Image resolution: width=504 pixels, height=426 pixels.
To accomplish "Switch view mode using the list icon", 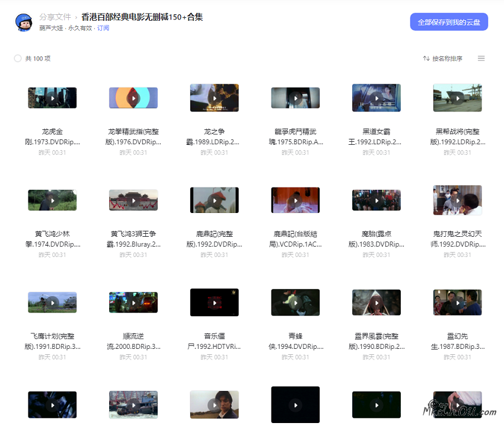I will [x=480, y=58].
